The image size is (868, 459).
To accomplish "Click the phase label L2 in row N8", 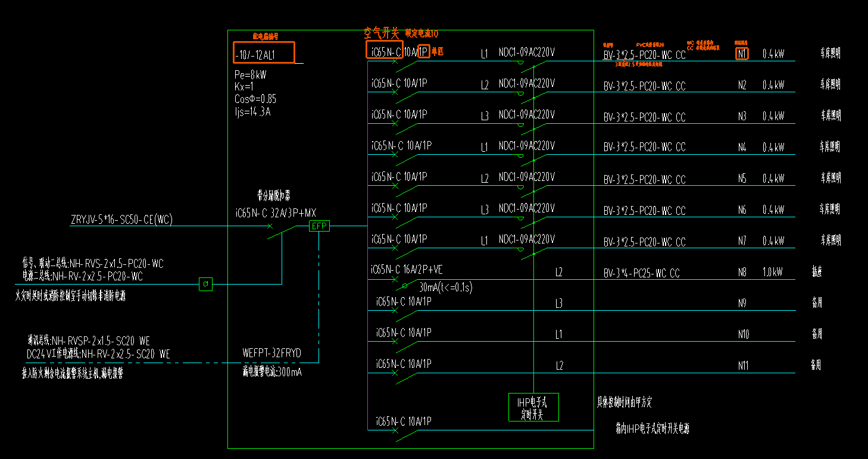I will pyautogui.click(x=559, y=272).
